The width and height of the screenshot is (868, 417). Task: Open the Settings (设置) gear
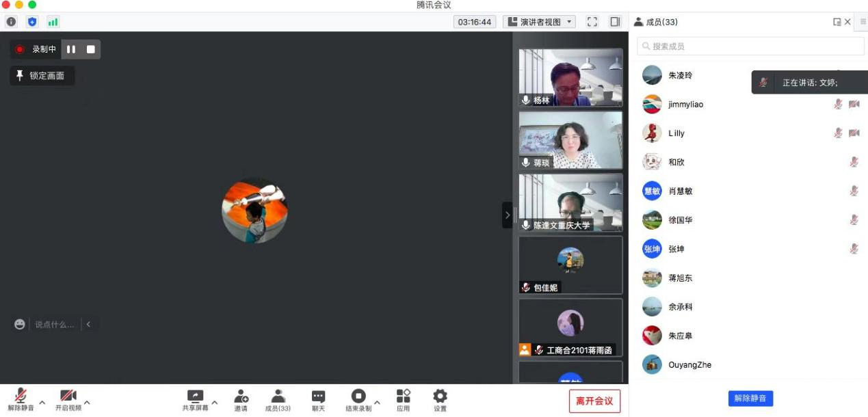click(440, 400)
